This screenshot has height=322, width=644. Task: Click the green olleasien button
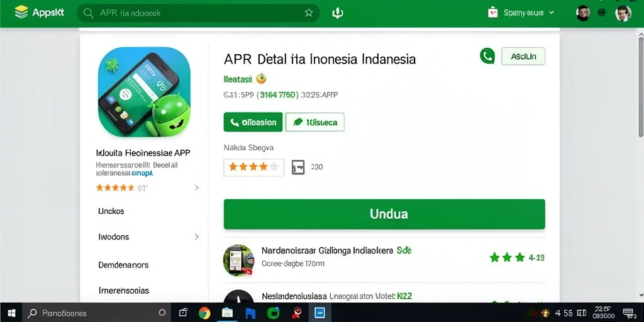coord(253,122)
